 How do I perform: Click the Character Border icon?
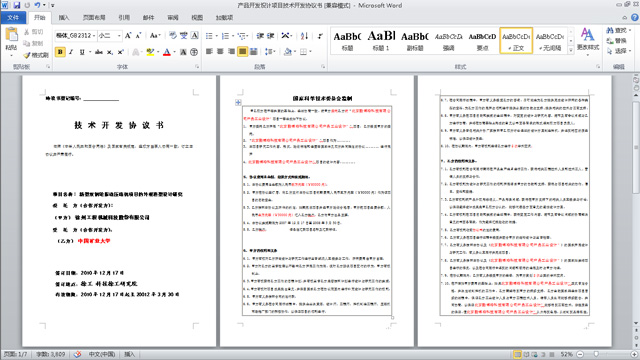[195, 36]
